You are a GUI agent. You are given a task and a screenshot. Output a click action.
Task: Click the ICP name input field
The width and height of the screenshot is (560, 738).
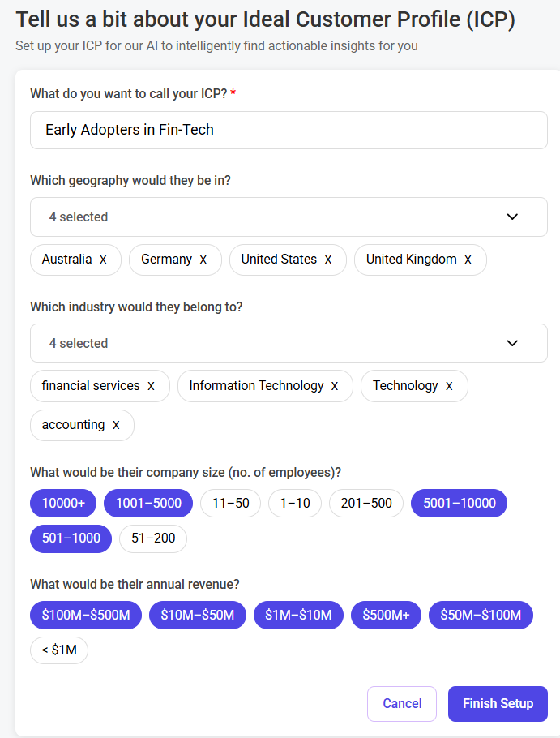click(289, 130)
